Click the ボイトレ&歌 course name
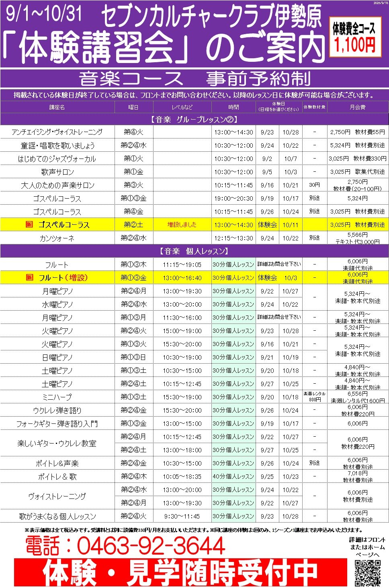 tap(57, 476)
